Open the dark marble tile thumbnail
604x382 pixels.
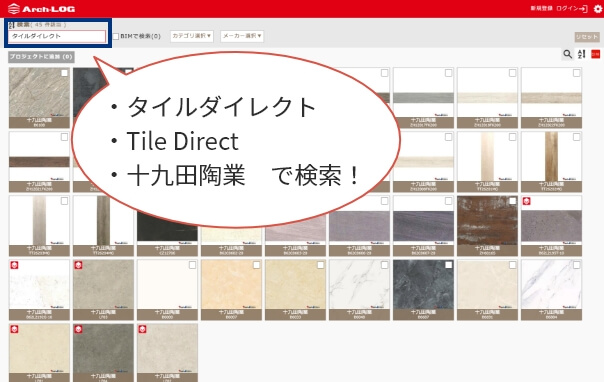423,290
